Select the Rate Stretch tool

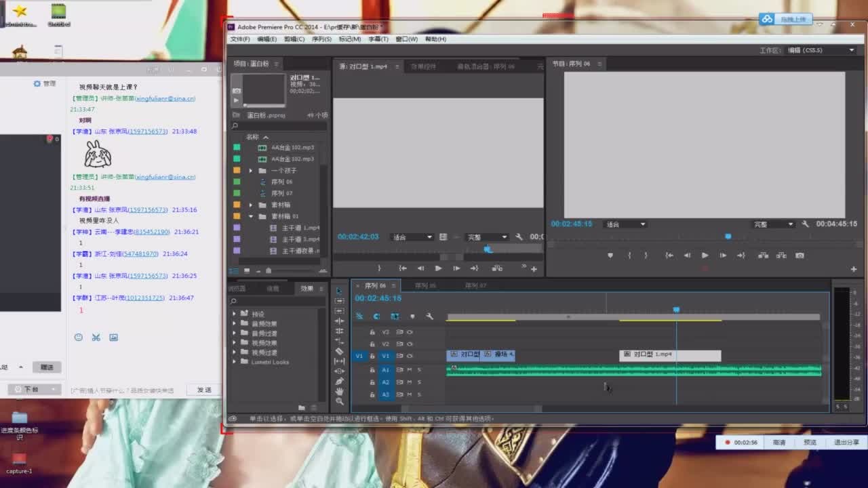click(x=339, y=341)
